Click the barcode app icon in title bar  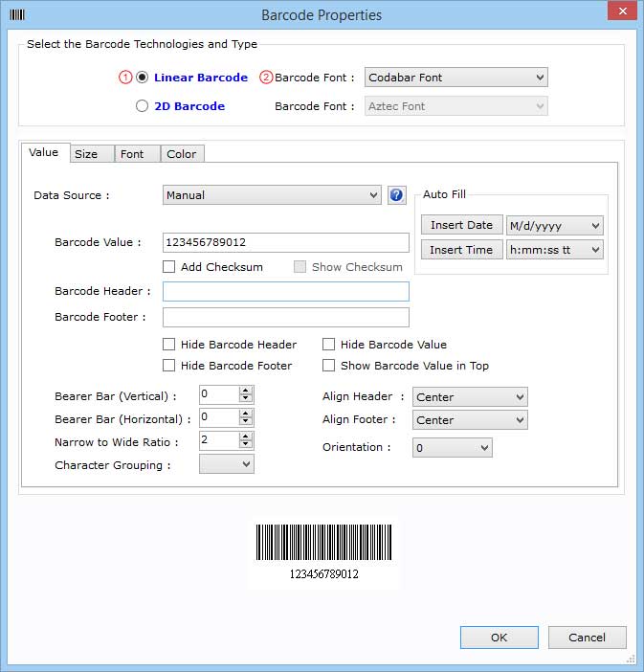(17, 15)
